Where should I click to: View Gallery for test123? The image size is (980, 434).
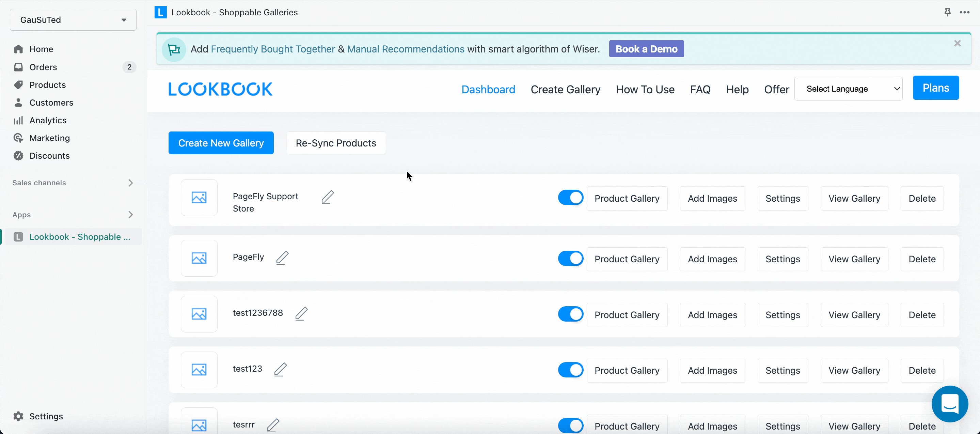(854, 370)
